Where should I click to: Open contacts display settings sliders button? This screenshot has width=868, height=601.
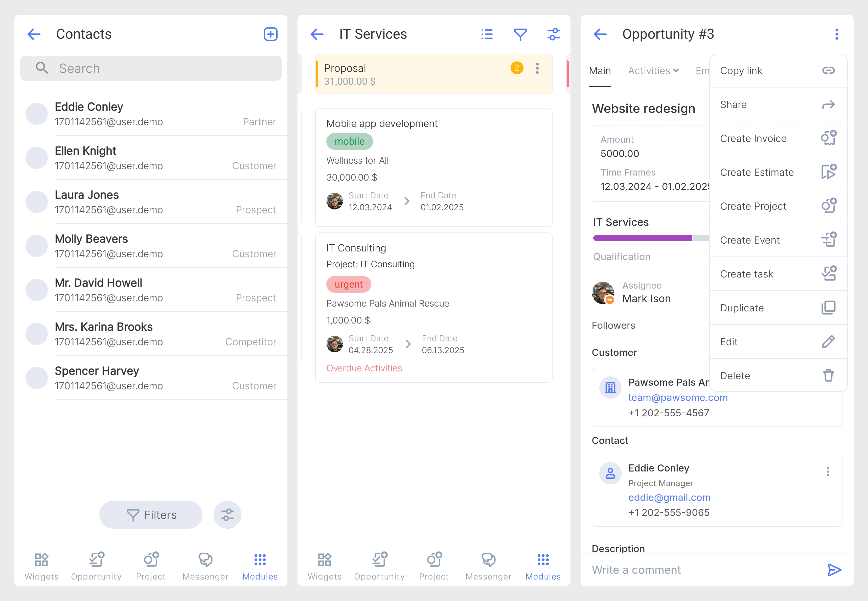(227, 515)
